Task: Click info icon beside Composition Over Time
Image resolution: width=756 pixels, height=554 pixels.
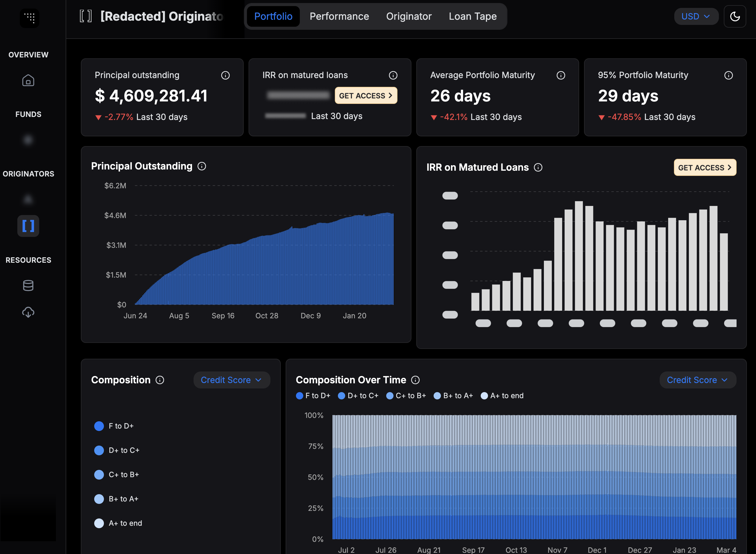Action: (x=415, y=380)
